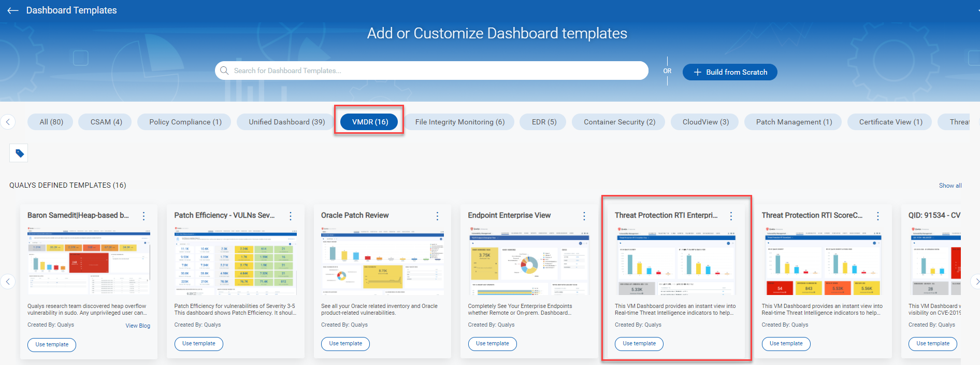Open three-dot menu on Baron Samedit card

pyautogui.click(x=143, y=216)
